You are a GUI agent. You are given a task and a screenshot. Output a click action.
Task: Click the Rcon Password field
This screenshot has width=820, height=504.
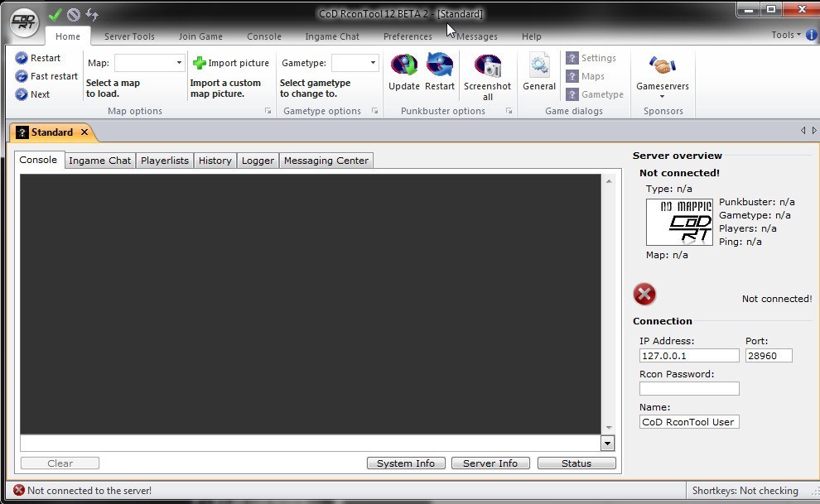coord(689,388)
